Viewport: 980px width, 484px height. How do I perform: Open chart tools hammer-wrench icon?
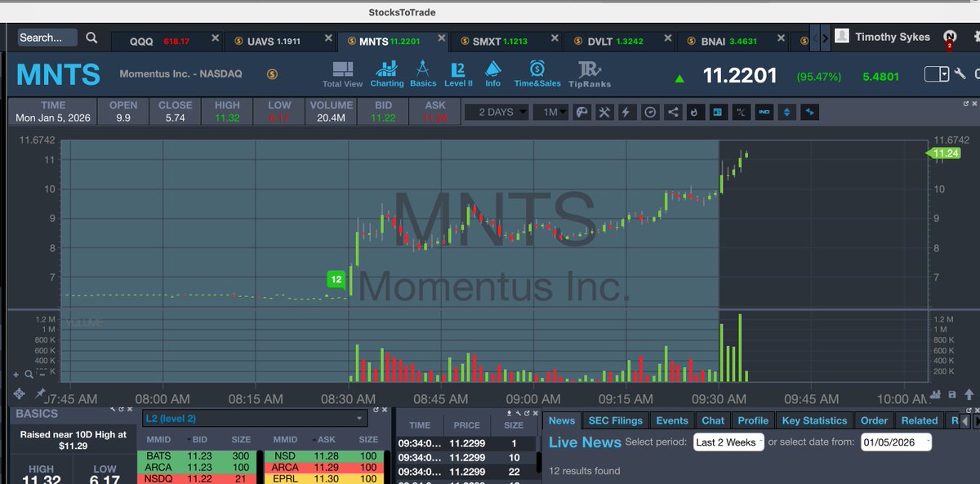605,112
